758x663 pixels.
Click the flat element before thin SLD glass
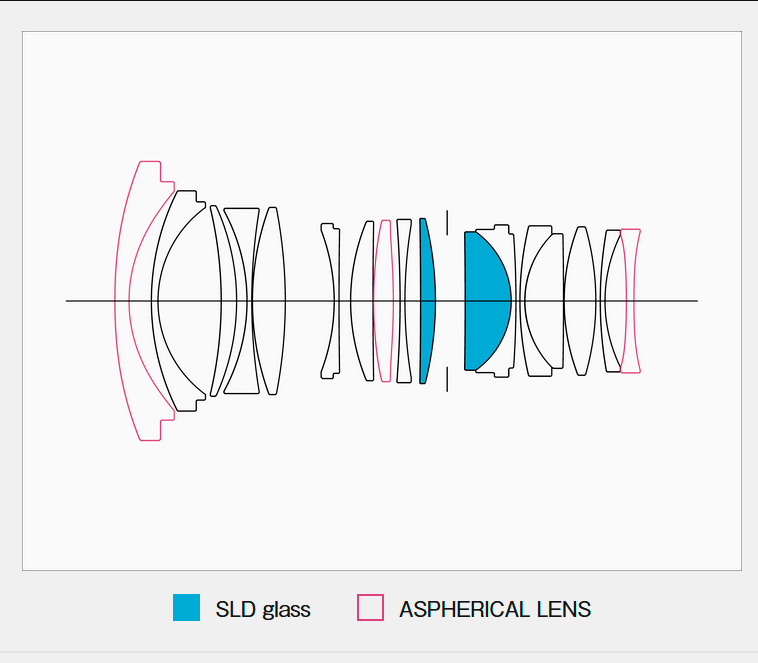(404, 301)
